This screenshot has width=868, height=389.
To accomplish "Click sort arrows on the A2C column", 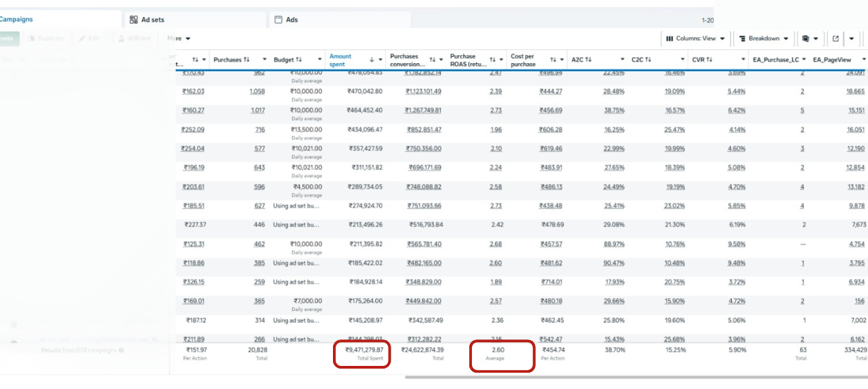I will (x=588, y=60).
